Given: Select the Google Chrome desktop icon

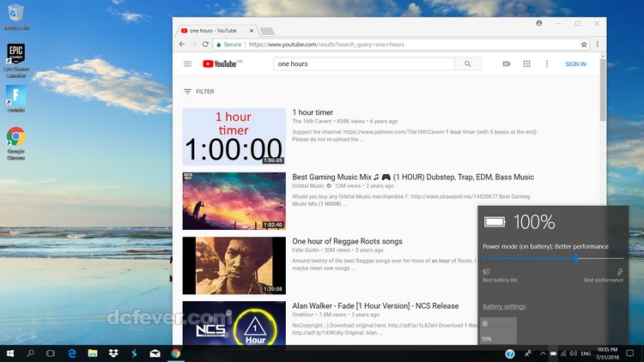Looking at the screenshot, I should [16, 143].
